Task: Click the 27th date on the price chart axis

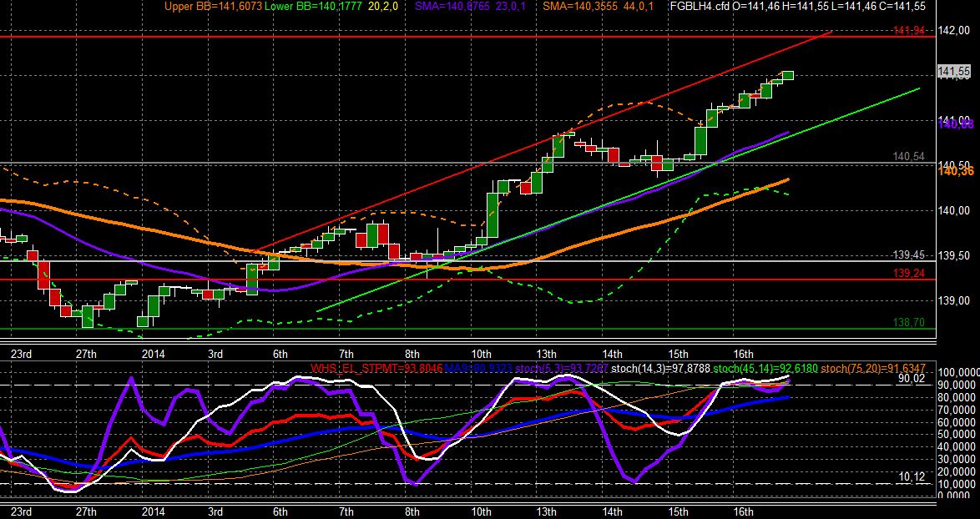Action: (86, 354)
